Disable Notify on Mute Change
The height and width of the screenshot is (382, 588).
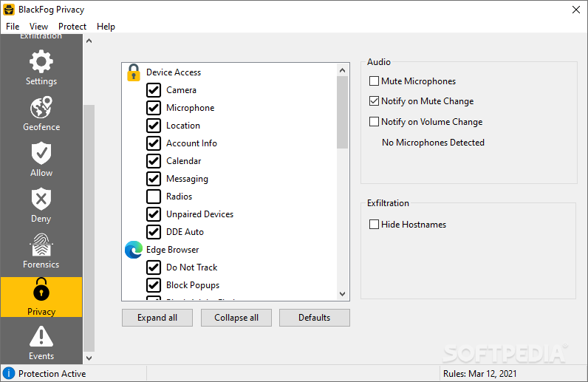point(374,101)
